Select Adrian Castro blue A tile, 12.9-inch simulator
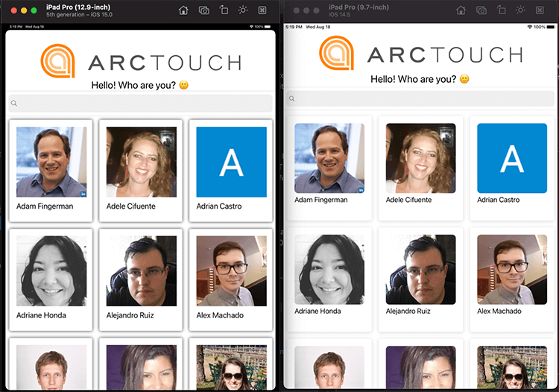The image size is (559, 392). tap(231, 162)
